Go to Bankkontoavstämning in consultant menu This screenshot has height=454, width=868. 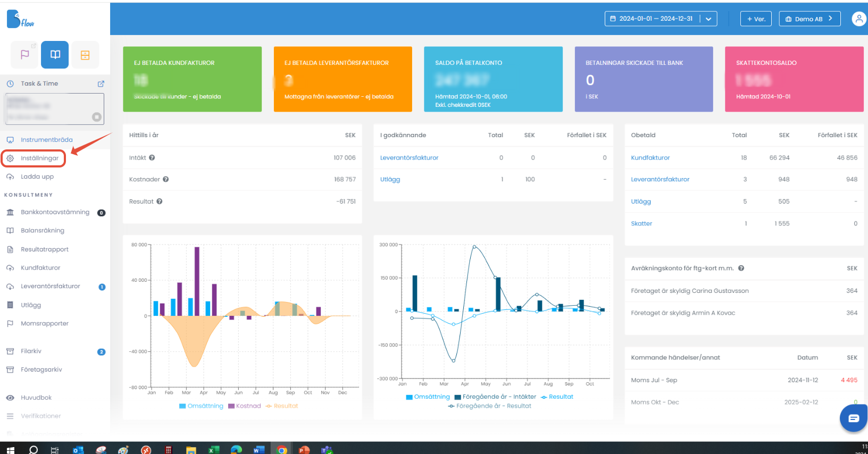pos(55,212)
